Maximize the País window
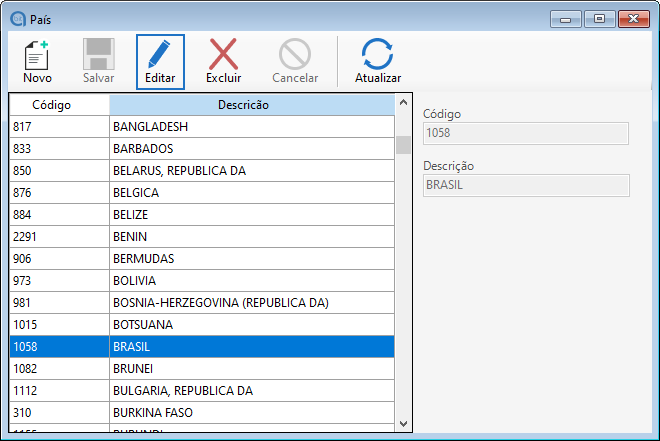The width and height of the screenshot is (660, 441). pyautogui.click(x=599, y=19)
